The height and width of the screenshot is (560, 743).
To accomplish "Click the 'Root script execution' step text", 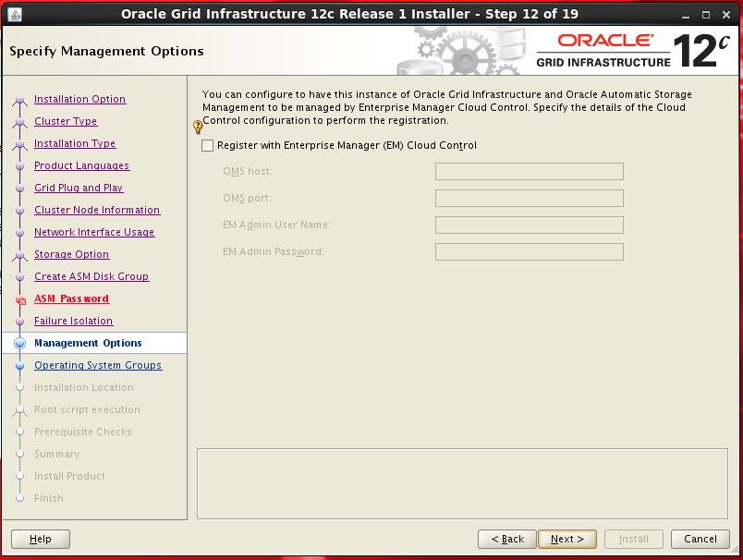I will pos(87,409).
